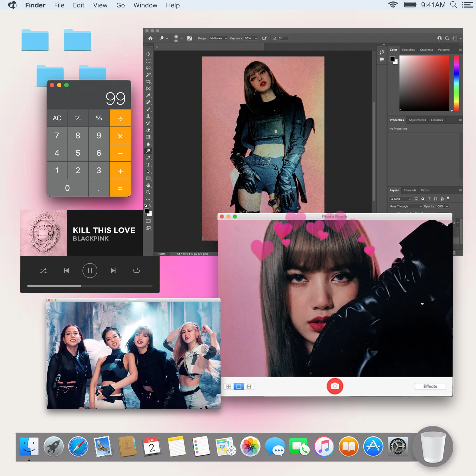476x476 pixels.
Task: Switch Photo Booth to four-up grid view
Action: tap(229, 386)
